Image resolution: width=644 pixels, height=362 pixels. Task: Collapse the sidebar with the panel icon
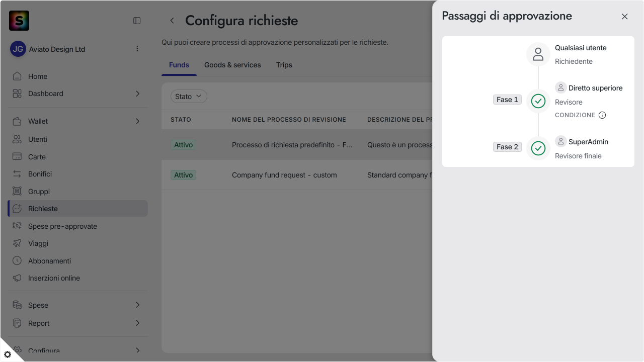coord(137,21)
